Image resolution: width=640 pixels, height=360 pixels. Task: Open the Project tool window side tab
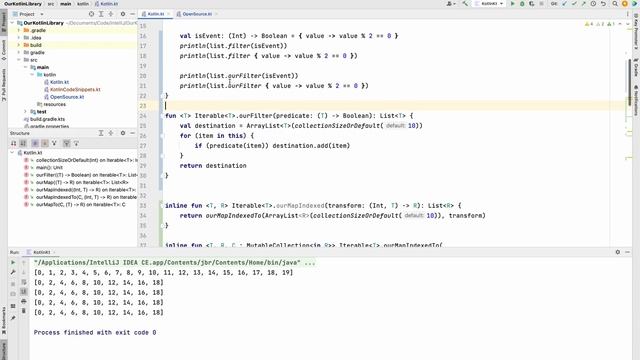click(x=4, y=21)
